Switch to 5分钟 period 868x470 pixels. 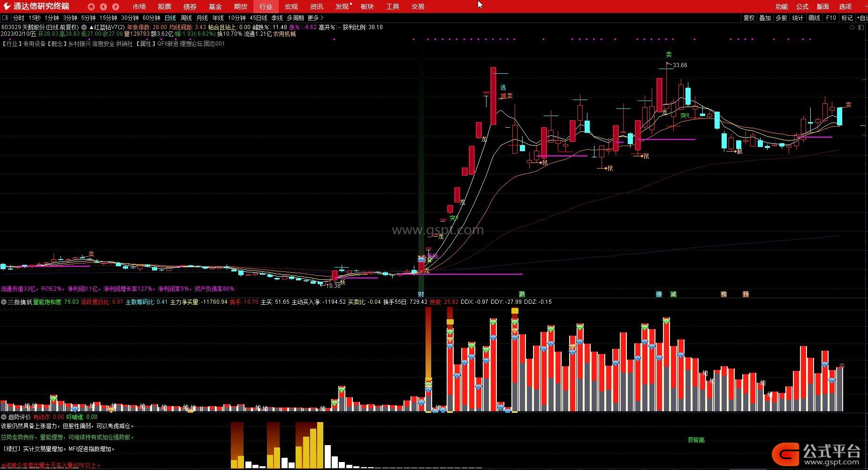[88, 18]
